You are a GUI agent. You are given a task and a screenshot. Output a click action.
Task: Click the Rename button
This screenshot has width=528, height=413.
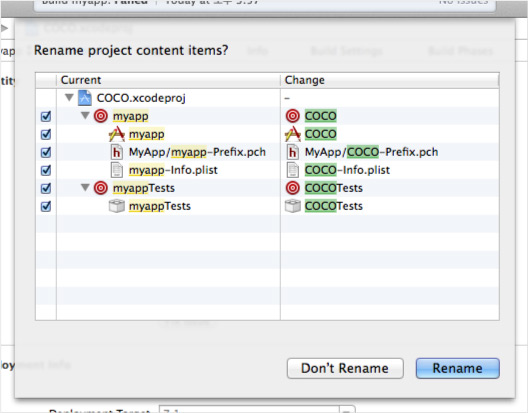pyautogui.click(x=458, y=369)
